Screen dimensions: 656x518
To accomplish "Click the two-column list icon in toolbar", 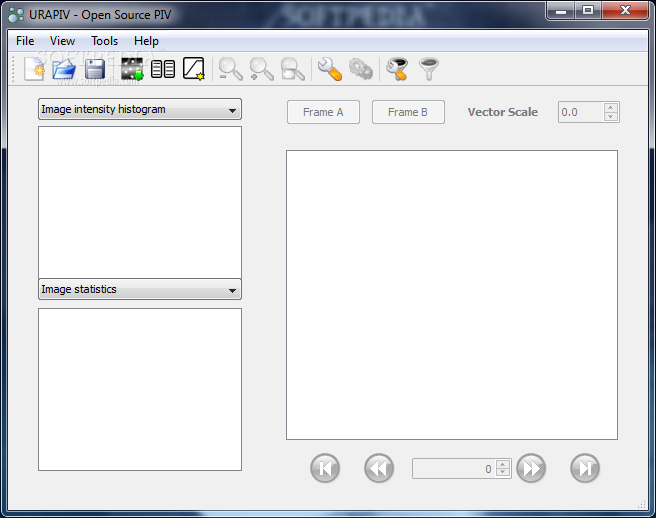I will tap(163, 69).
